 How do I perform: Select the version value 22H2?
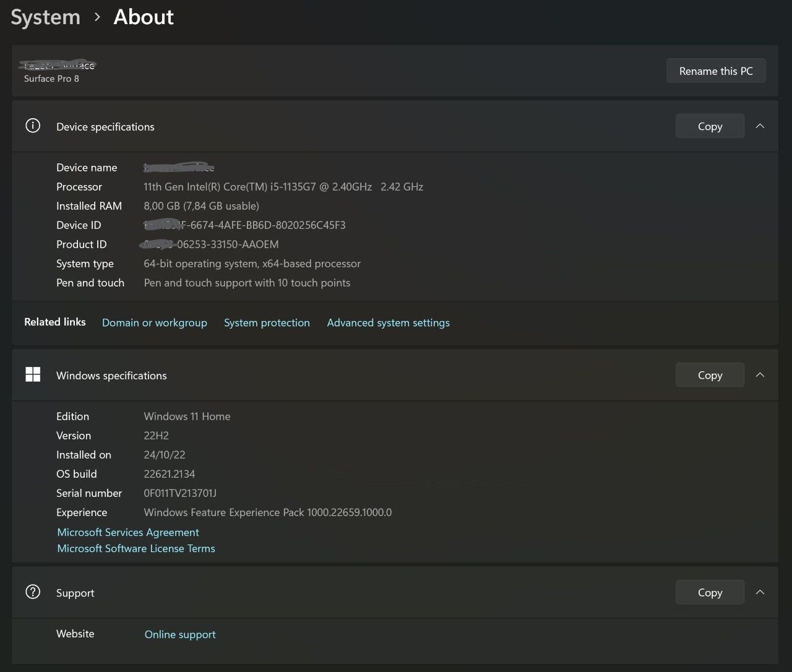point(156,436)
